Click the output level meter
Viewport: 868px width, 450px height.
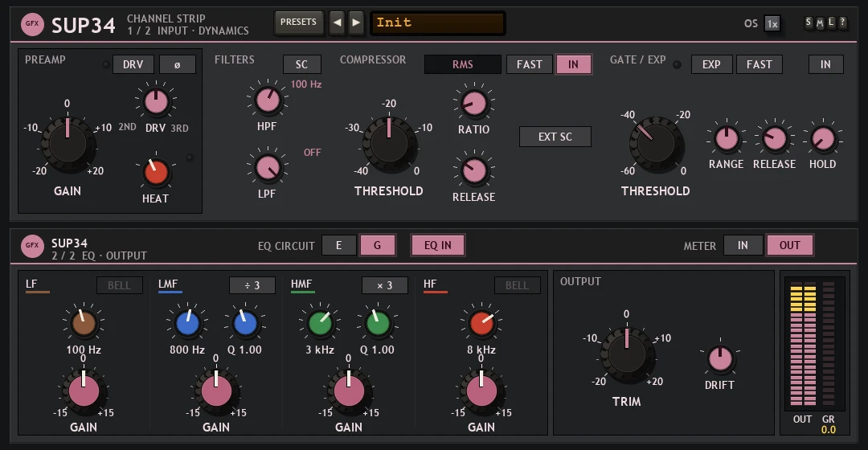[x=803, y=343]
